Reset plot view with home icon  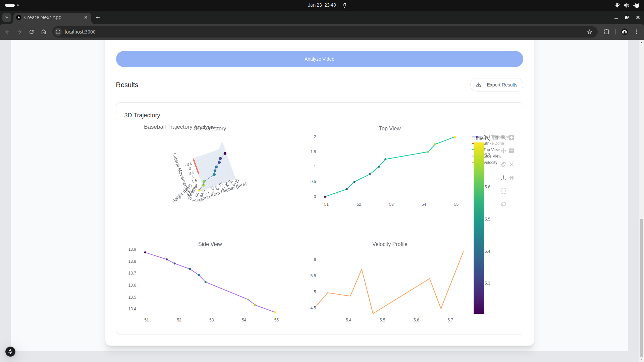[512, 178]
